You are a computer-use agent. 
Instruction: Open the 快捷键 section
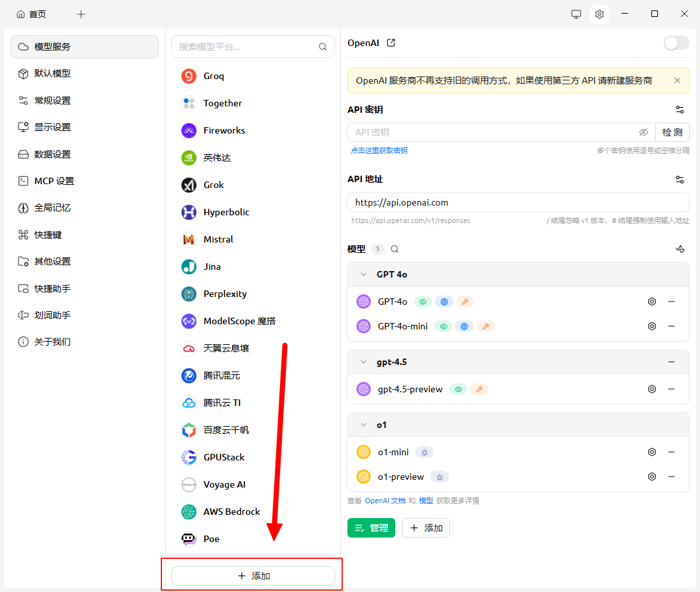(x=84, y=235)
